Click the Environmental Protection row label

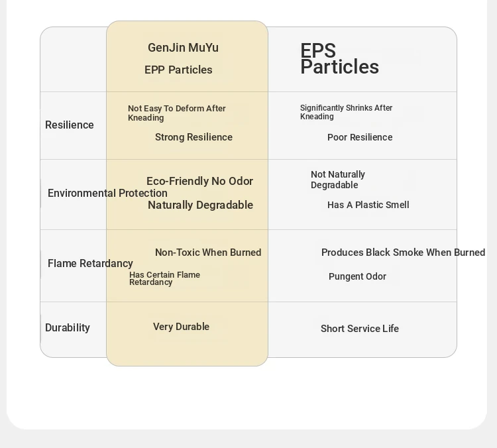(107, 193)
